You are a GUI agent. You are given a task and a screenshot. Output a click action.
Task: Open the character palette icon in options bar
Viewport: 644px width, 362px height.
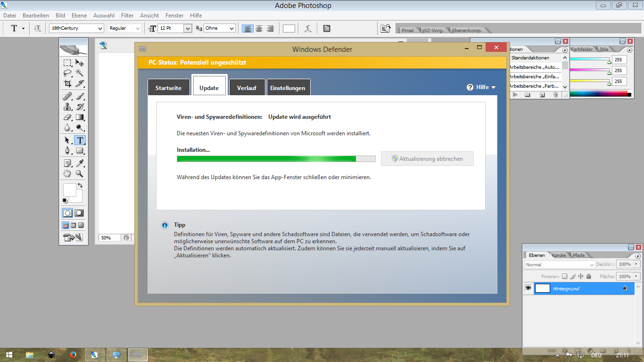click(327, 28)
